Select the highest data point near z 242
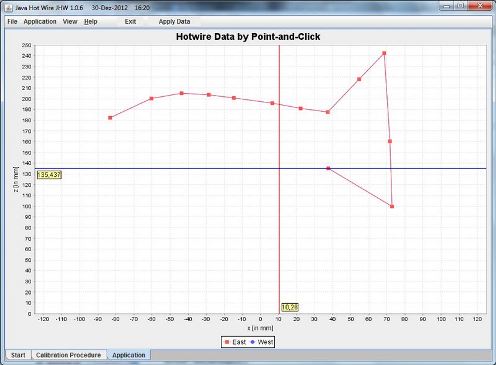Viewport: 496px width, 365px height. (x=384, y=53)
